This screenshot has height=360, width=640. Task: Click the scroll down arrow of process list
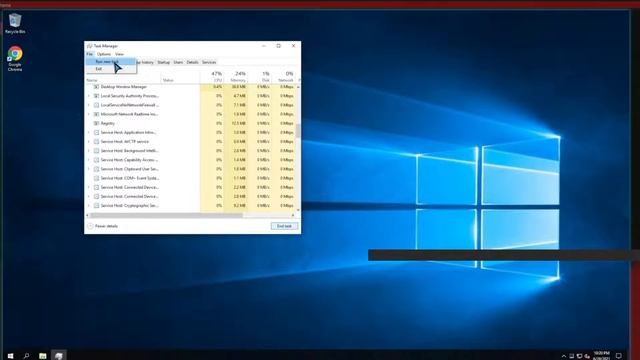pos(298,210)
